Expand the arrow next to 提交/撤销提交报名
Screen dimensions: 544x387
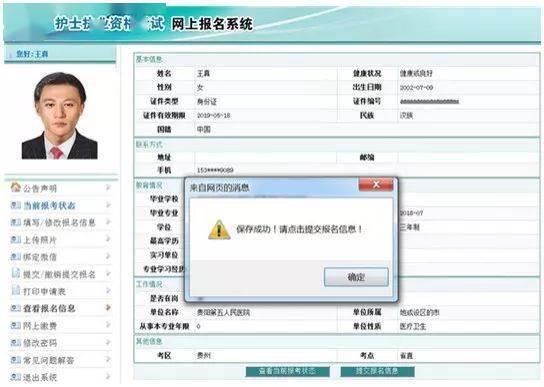tap(108, 274)
